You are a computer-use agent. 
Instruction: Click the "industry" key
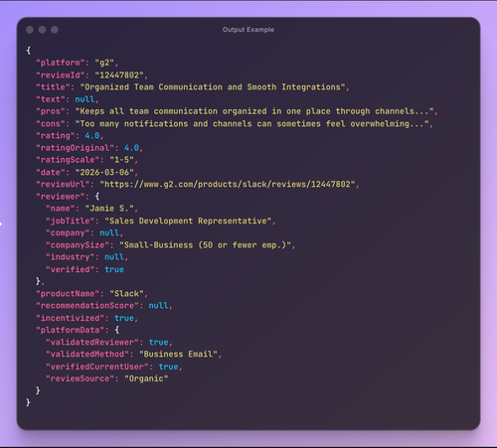tap(71, 257)
